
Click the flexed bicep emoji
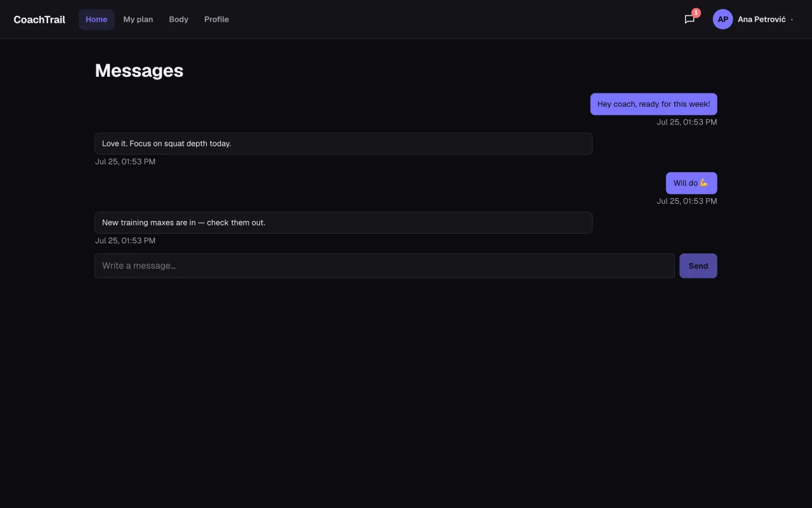704,183
